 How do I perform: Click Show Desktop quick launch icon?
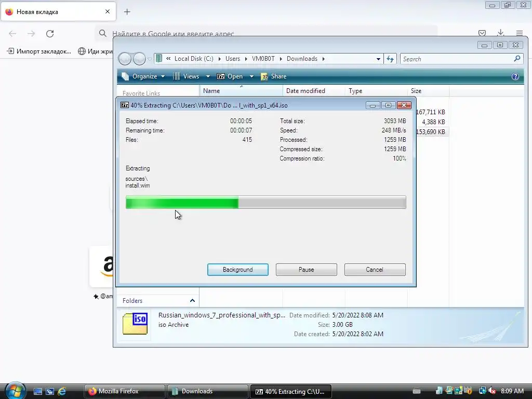coord(37,391)
